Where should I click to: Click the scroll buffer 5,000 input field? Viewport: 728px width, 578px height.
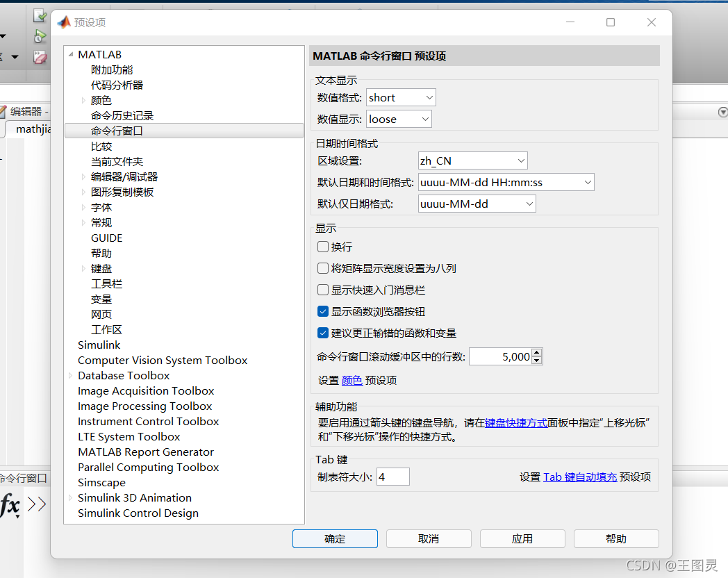(x=500, y=356)
